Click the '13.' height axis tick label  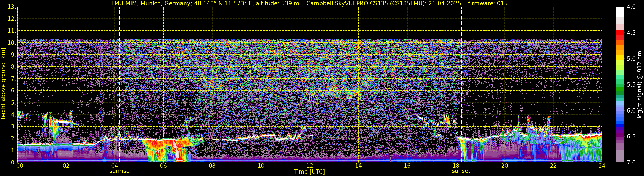tap(12, 7)
